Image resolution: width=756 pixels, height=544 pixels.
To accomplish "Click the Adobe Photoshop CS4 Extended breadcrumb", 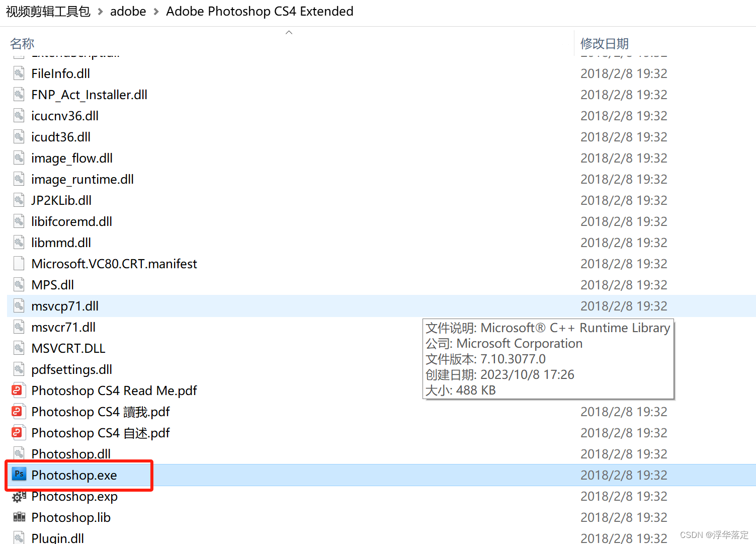I will pyautogui.click(x=260, y=11).
